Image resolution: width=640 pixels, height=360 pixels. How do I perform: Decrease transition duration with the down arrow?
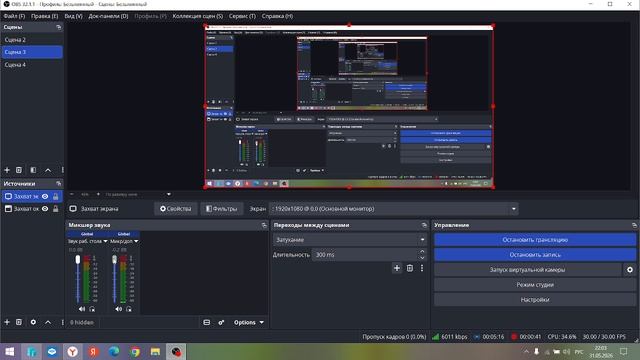click(x=422, y=258)
